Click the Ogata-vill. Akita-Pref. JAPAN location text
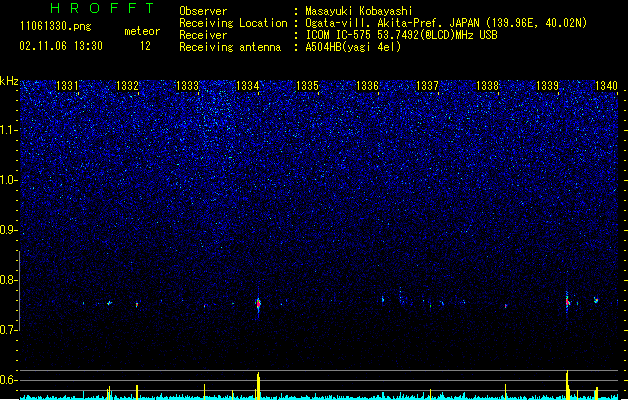 [446, 23]
